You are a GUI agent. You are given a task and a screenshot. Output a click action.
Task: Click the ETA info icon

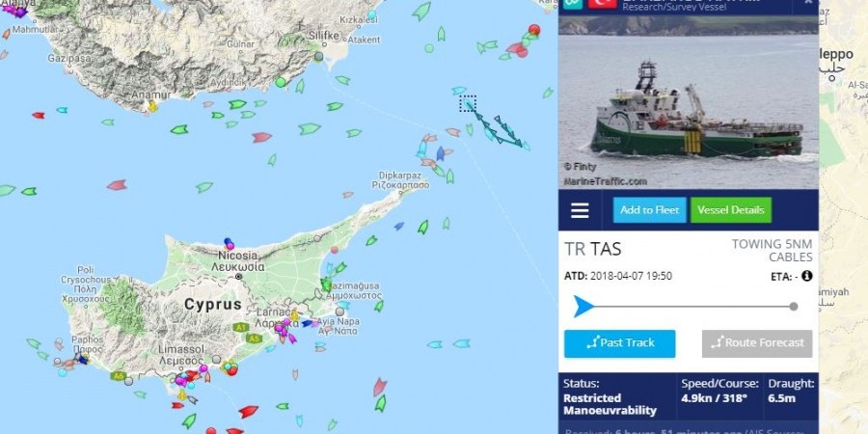807,276
